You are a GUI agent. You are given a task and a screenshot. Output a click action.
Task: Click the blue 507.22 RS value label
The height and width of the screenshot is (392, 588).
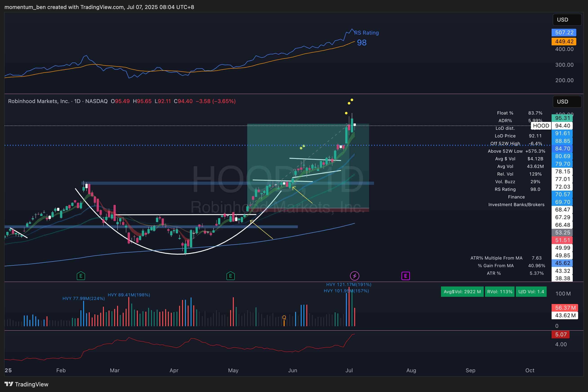(x=564, y=33)
